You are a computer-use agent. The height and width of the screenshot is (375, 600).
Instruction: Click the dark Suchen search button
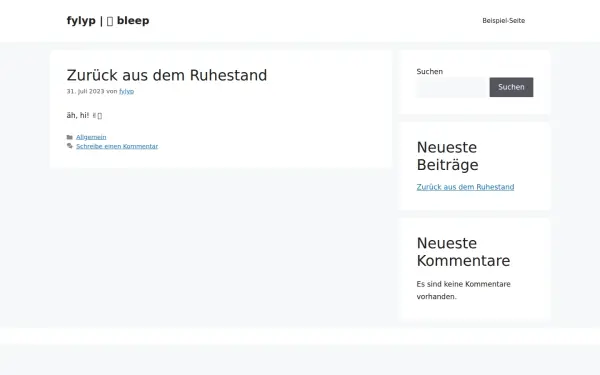point(511,87)
